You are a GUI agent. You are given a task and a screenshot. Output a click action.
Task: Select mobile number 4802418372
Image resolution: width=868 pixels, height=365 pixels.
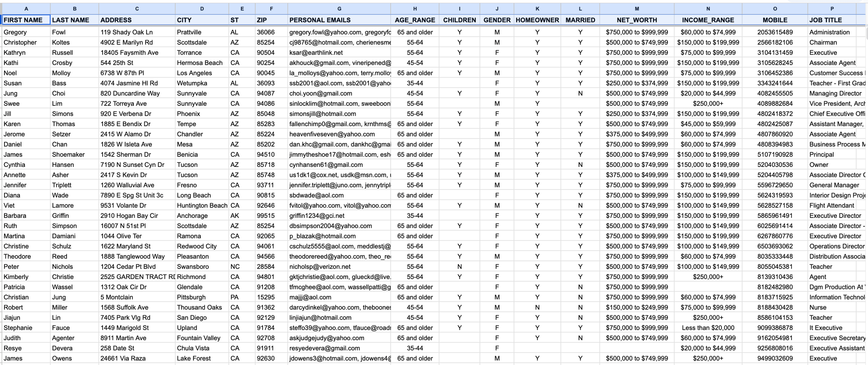pyautogui.click(x=775, y=114)
